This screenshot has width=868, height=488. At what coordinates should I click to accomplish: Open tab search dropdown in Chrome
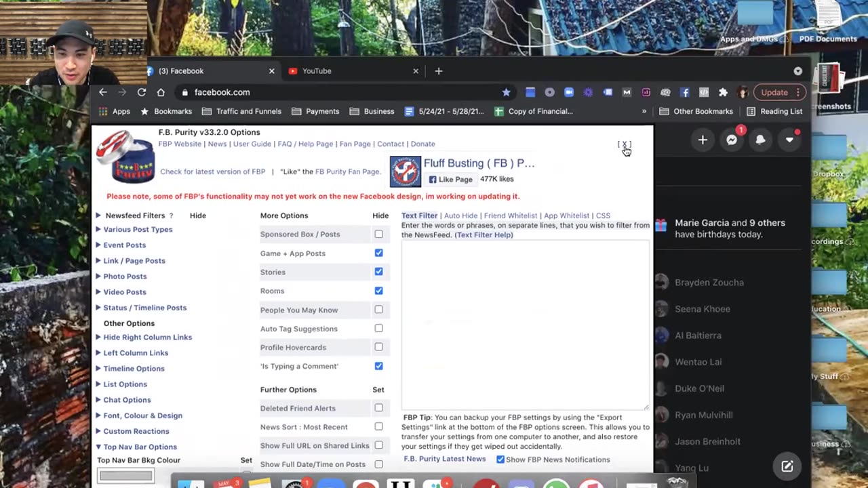797,70
